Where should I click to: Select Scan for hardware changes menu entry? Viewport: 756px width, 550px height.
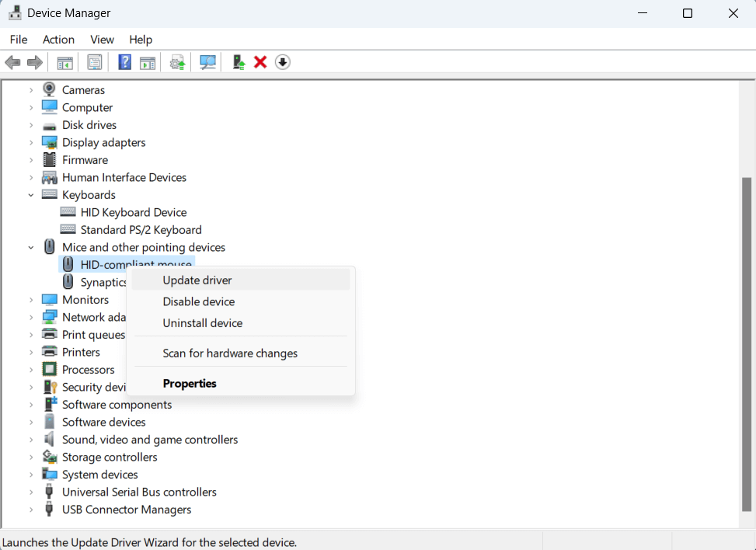pyautogui.click(x=241, y=353)
